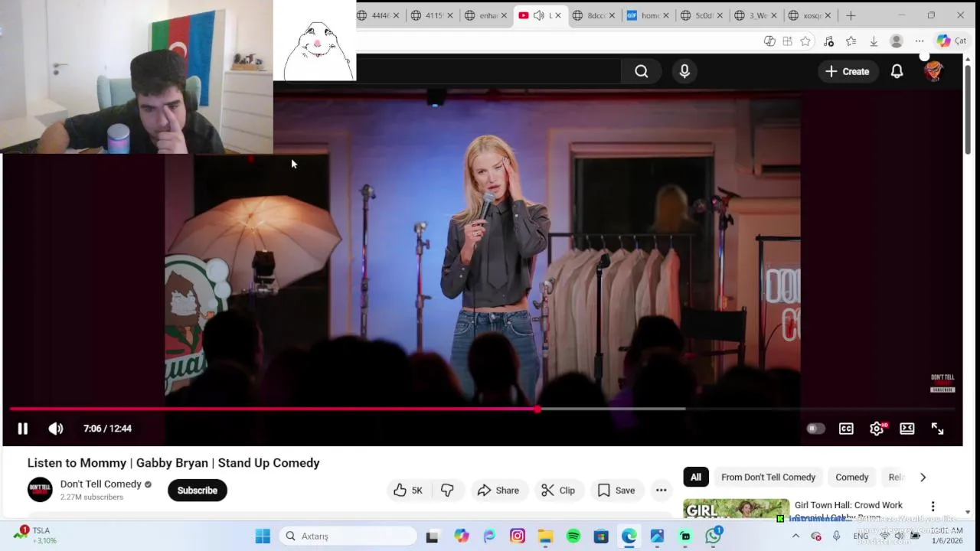Viewport: 980px width, 551px height.
Task: Switch to theater mode
Action: 907,429
